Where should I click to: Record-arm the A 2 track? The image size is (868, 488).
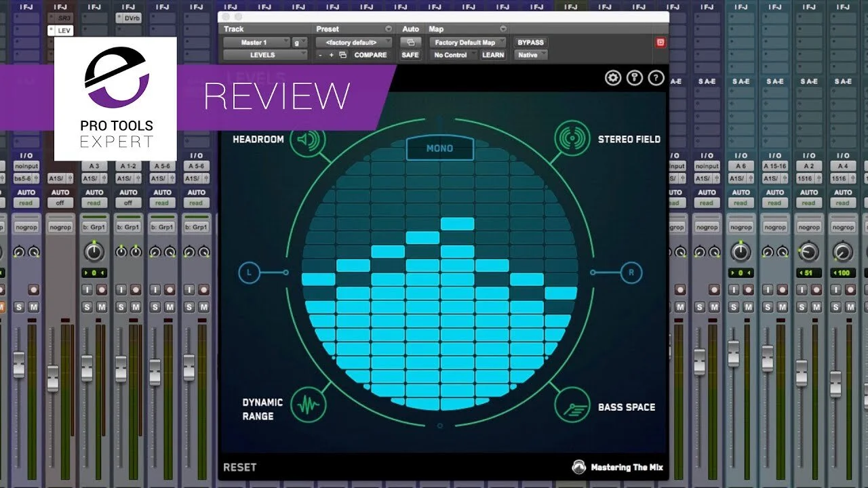[x=816, y=289]
